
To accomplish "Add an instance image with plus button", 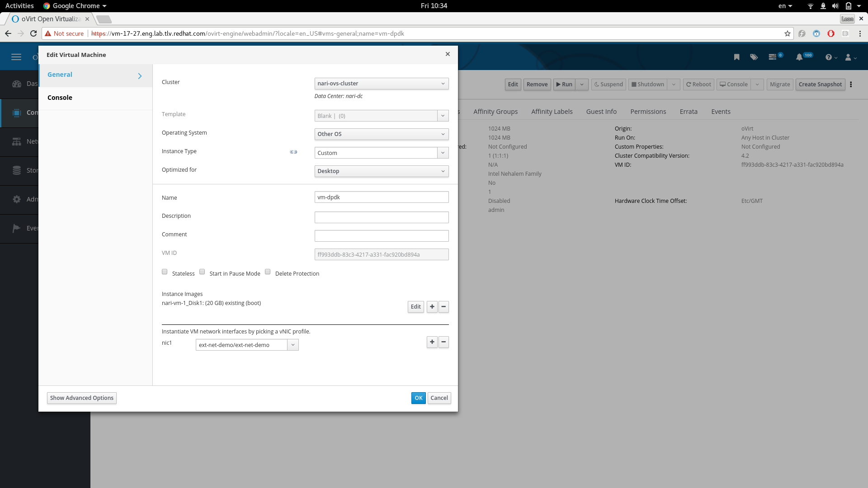I will coord(432,307).
